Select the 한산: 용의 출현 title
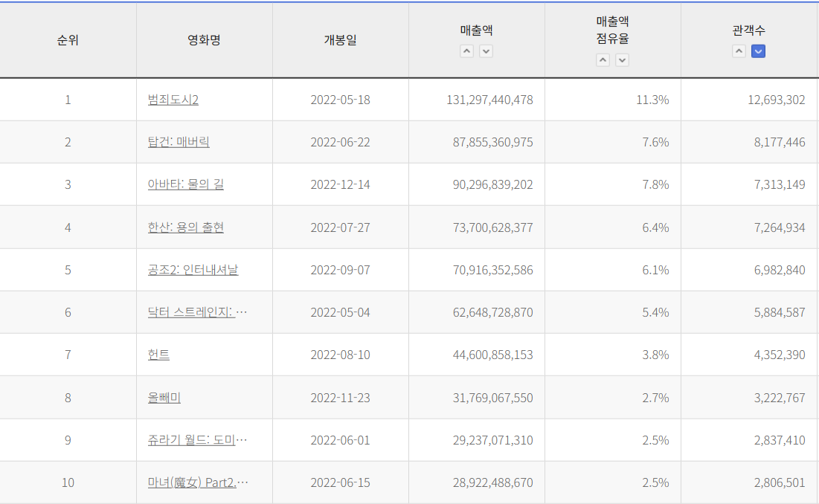 tap(185, 227)
